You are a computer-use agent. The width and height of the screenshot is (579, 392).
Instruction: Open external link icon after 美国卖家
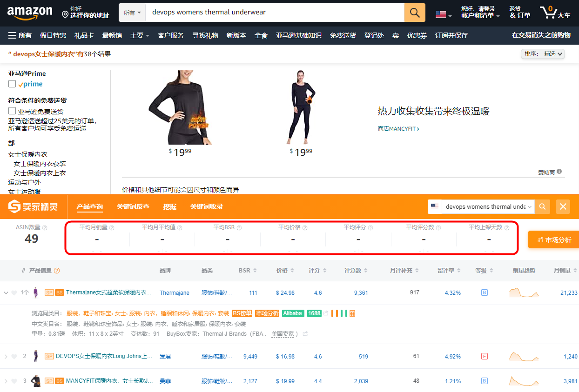coord(305,334)
